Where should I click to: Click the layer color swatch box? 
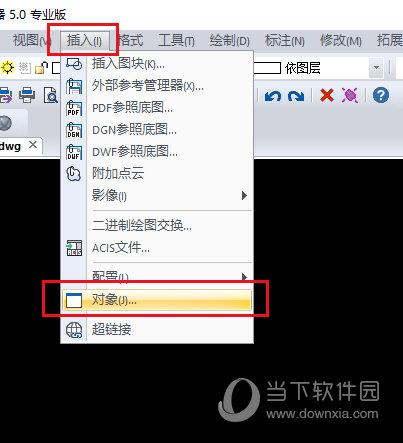tap(56, 68)
